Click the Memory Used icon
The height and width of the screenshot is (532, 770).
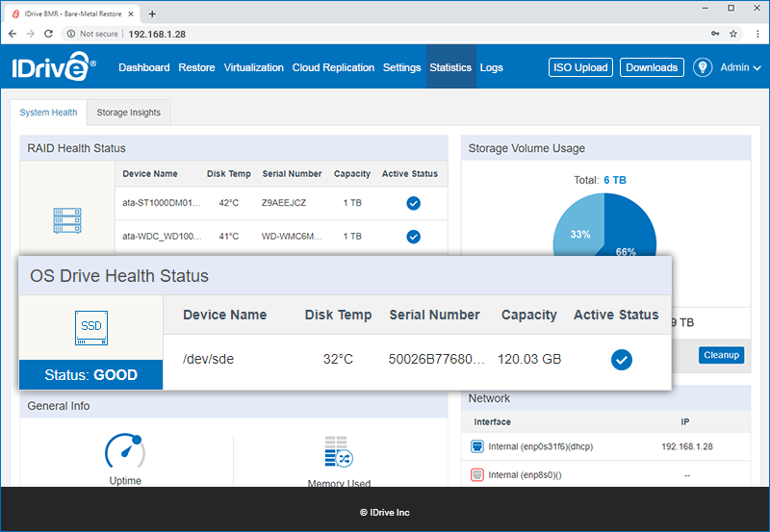(339, 451)
